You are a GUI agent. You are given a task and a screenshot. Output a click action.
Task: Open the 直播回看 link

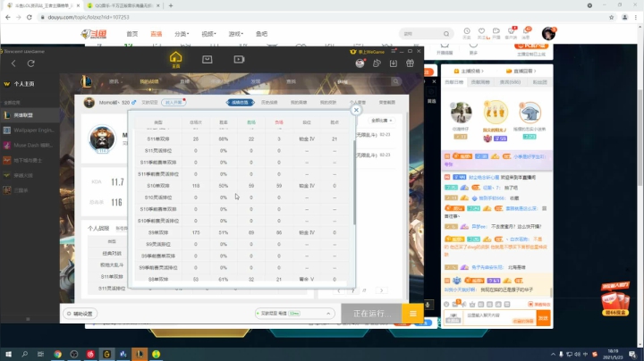(521, 71)
